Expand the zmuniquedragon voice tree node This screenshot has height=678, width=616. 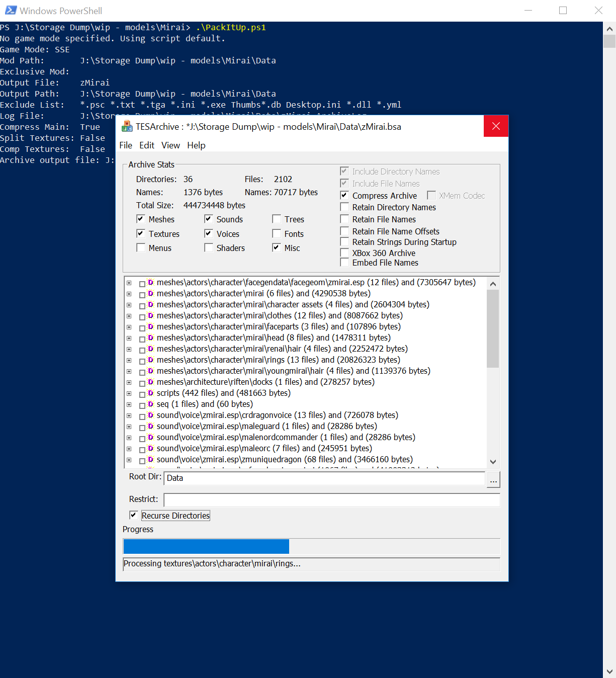point(129,460)
